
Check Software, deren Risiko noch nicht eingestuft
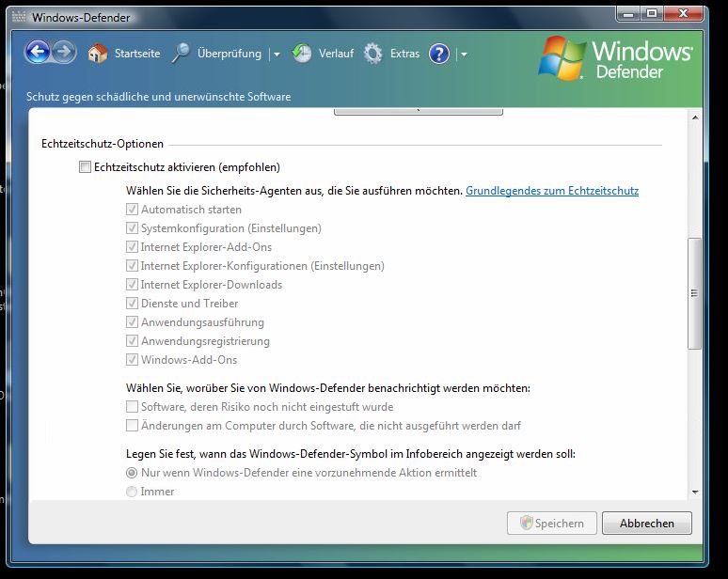[x=132, y=407]
